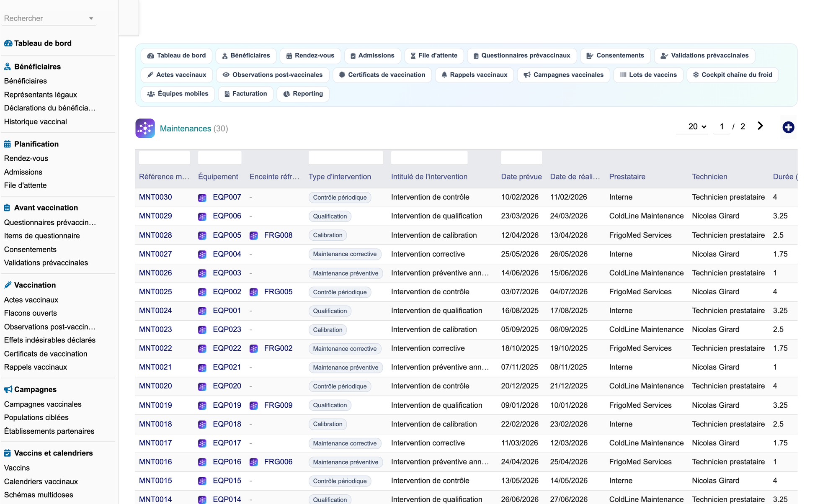Click Maintenance corrective tag in MNT0027 row
This screenshot has height=504, width=815.
[345, 254]
